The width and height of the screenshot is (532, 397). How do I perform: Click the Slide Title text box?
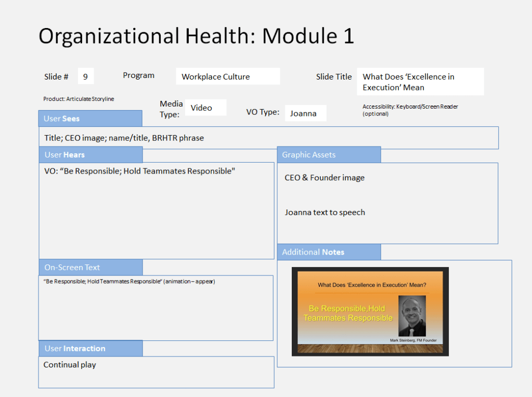tap(420, 82)
